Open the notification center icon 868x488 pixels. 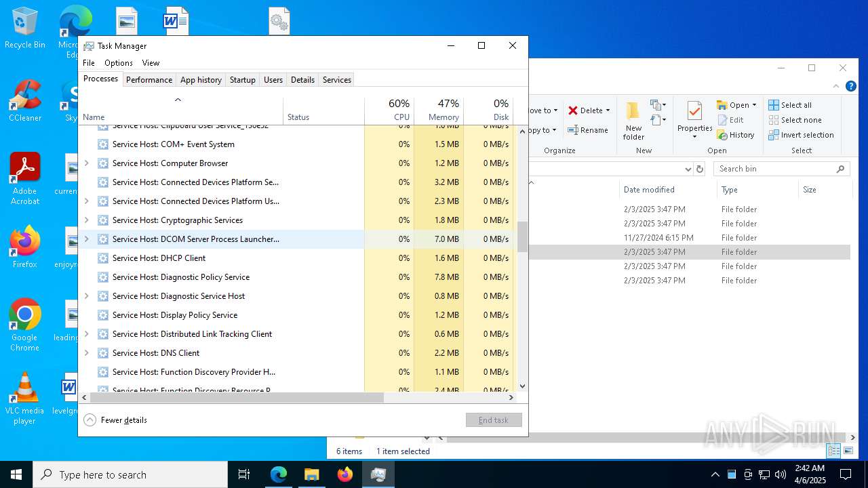846,474
